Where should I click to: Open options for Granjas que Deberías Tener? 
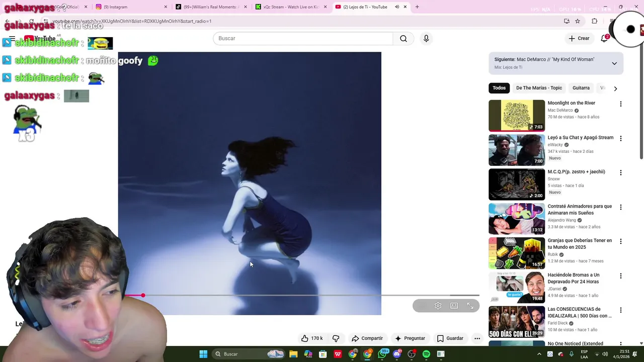(x=620, y=241)
